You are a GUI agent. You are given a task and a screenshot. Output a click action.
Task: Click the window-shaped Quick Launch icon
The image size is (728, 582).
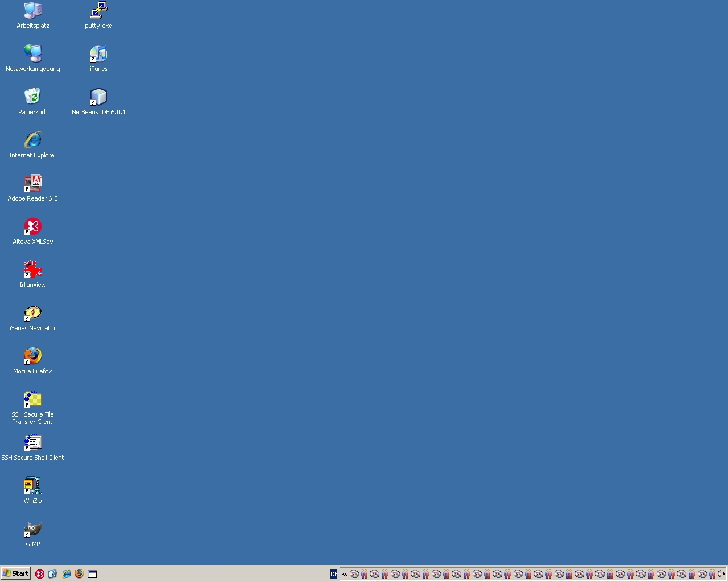(92, 574)
